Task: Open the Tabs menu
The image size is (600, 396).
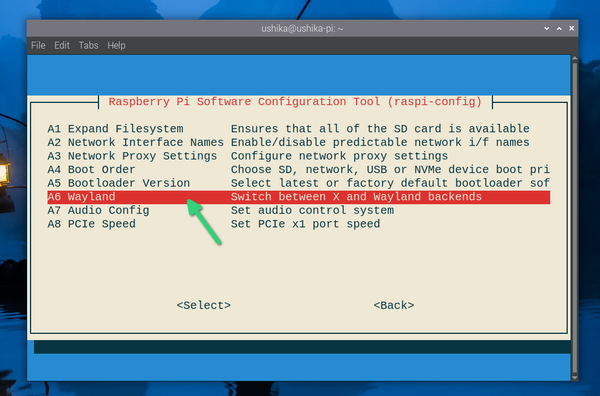Action: point(88,46)
